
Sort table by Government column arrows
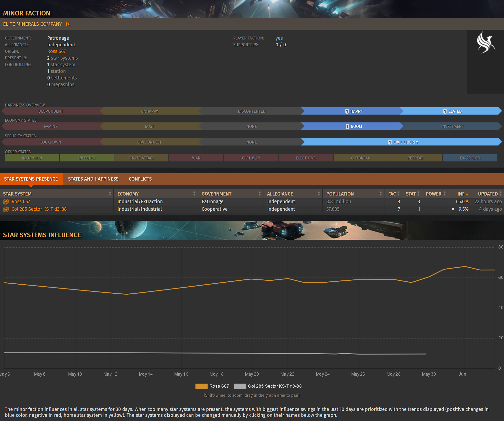259,194
